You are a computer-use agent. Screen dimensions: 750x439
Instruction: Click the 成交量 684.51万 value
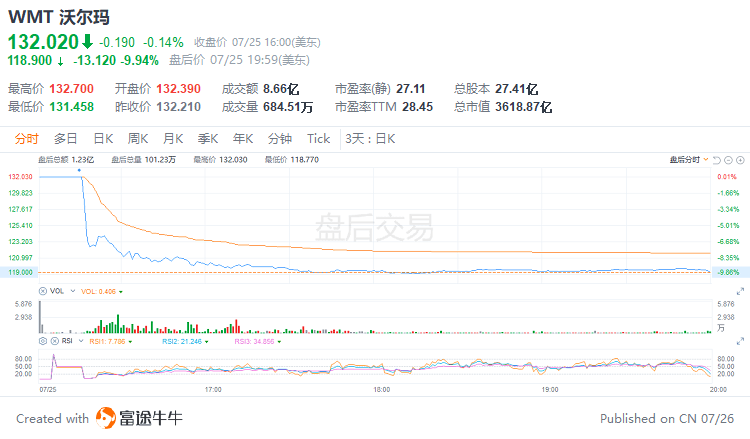pos(288,107)
